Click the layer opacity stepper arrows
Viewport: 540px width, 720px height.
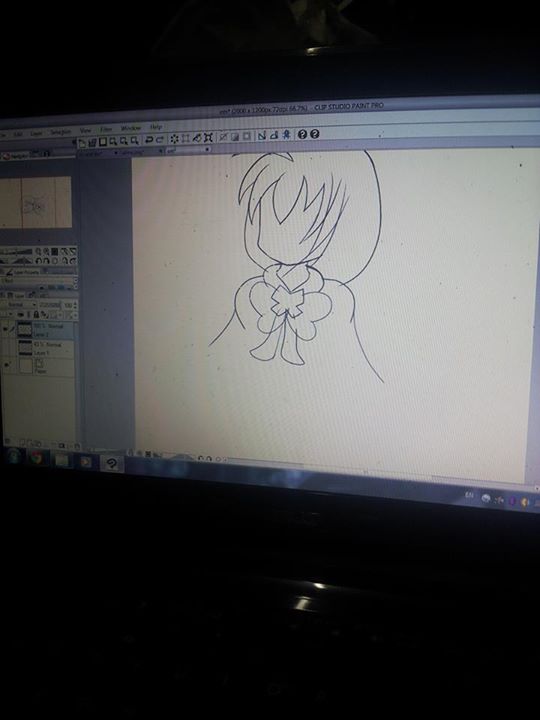point(75,305)
